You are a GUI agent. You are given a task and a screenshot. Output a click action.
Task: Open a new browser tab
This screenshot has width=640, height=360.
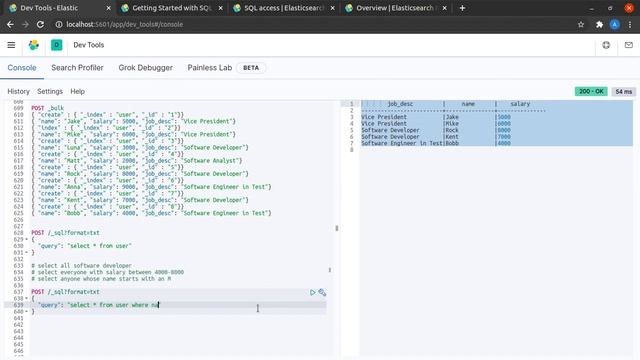[462, 8]
